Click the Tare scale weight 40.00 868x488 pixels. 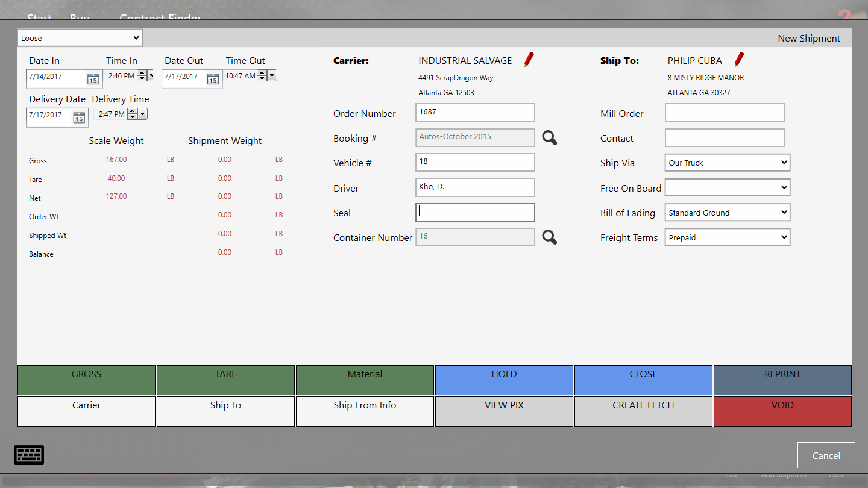116,178
